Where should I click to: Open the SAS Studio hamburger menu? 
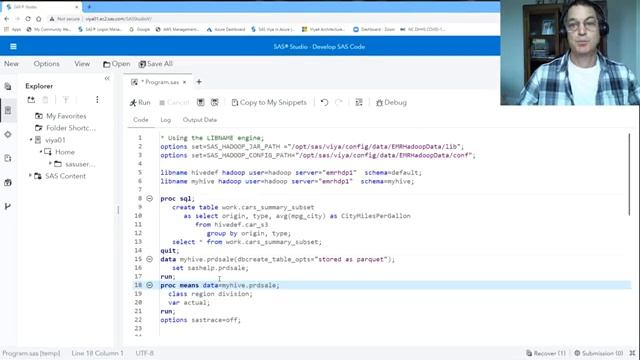click(13, 47)
